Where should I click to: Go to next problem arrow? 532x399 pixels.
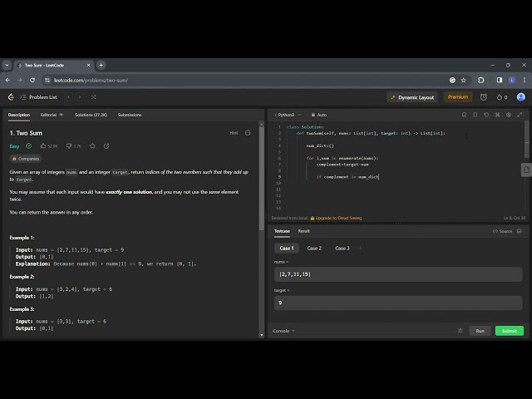point(80,97)
